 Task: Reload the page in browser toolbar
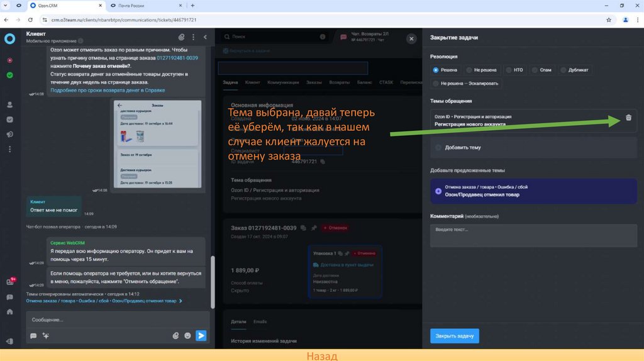coord(30,19)
